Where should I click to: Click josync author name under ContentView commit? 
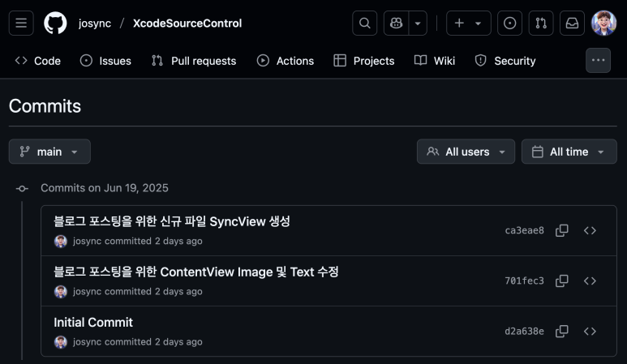tap(87, 292)
